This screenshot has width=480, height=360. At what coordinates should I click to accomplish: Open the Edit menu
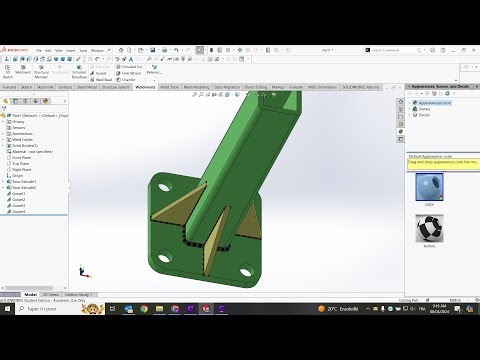tap(48, 50)
